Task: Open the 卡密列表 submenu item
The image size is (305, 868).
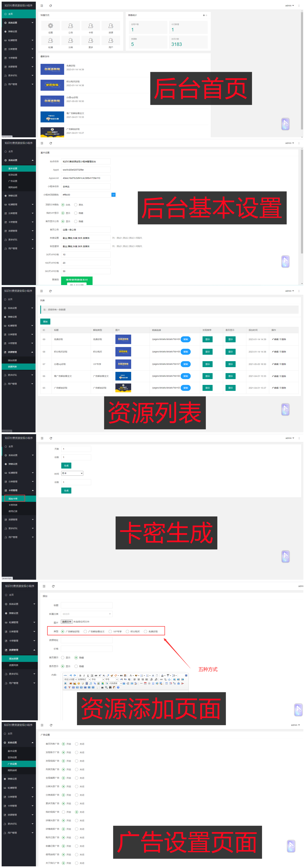Action: (x=19, y=505)
